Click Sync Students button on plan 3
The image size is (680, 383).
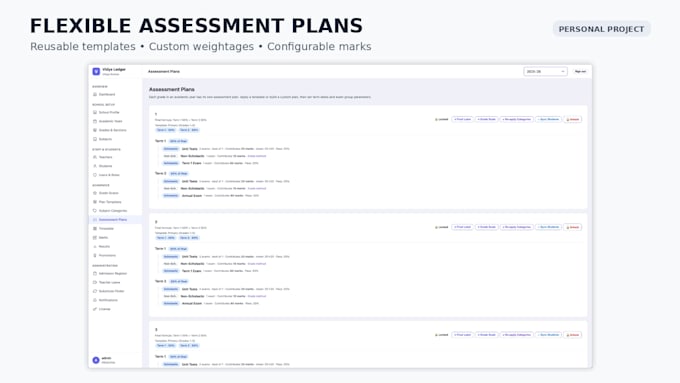click(549, 335)
